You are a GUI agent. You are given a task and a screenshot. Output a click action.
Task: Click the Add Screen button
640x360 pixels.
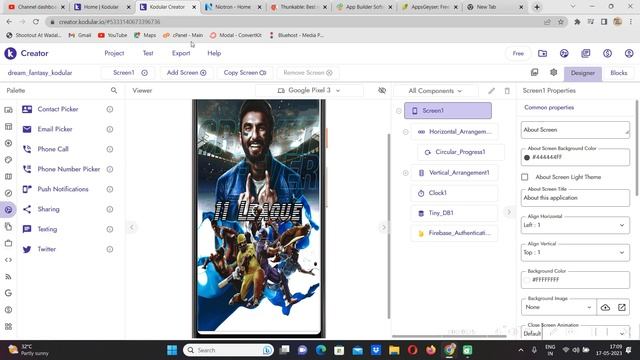coord(186,73)
